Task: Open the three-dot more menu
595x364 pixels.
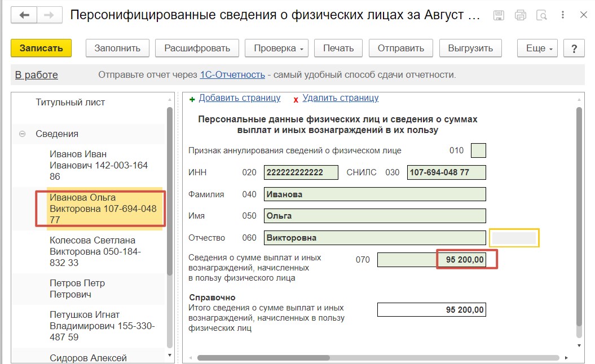Action: point(563,15)
